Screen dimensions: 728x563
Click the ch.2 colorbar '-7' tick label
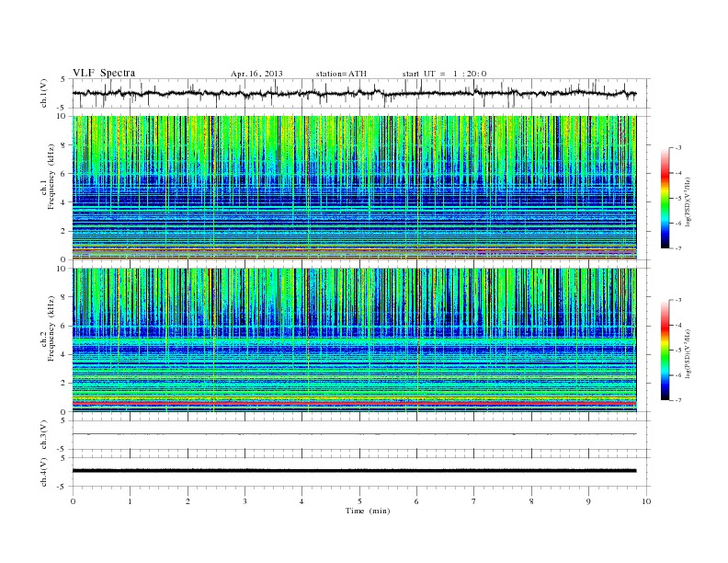click(x=678, y=400)
